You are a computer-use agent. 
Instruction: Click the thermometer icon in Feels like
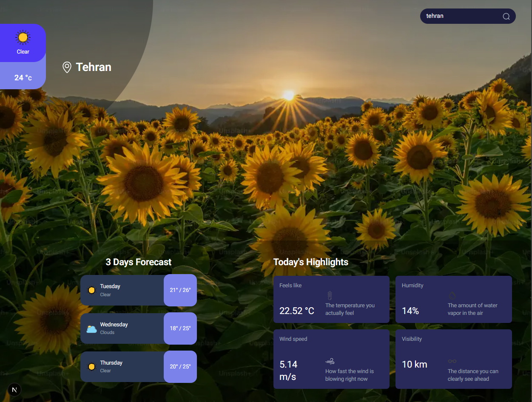tap(330, 296)
